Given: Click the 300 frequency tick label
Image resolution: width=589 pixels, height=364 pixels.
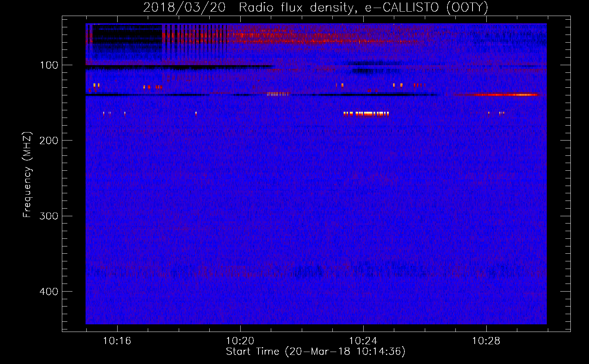Looking at the screenshot, I should (x=49, y=216).
